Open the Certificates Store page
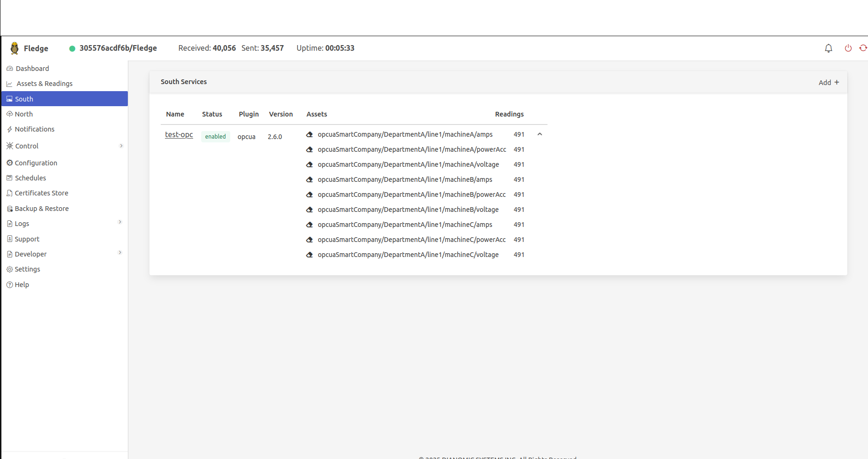The height and width of the screenshot is (459, 868). (41, 193)
